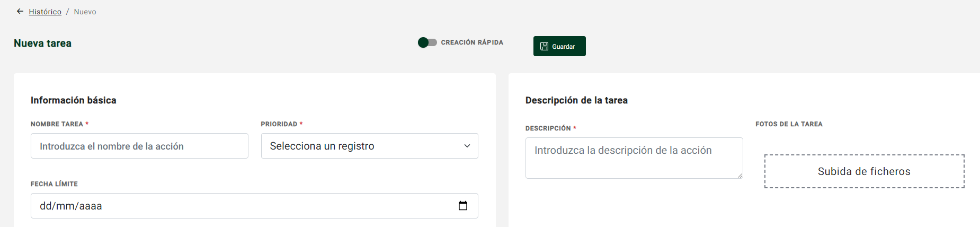Click the Fotos de la tarea label
Screen dimensions: 980x227
(789, 124)
